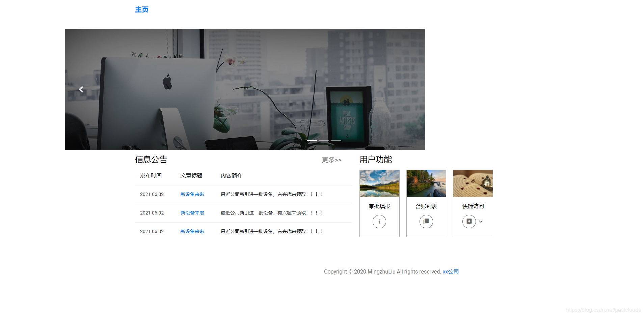Click the 台账列表 forest river thumbnail

click(x=426, y=183)
